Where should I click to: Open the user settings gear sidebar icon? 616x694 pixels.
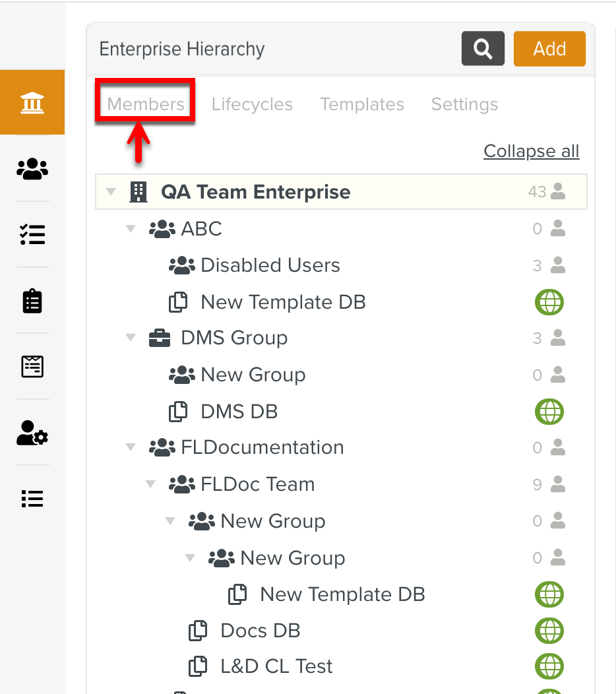pyautogui.click(x=32, y=433)
